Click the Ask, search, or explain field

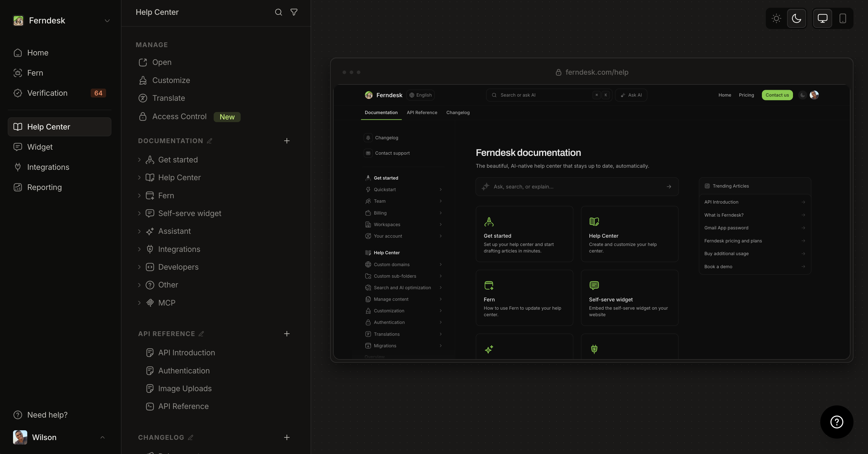pyautogui.click(x=577, y=187)
